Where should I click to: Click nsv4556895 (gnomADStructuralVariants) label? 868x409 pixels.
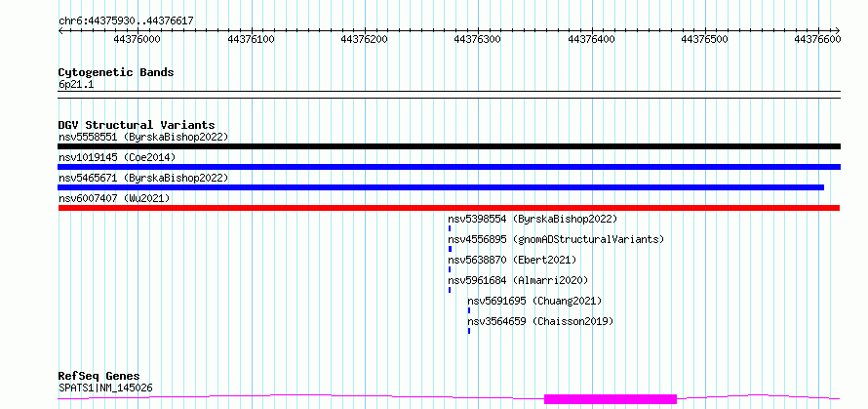tap(556, 239)
